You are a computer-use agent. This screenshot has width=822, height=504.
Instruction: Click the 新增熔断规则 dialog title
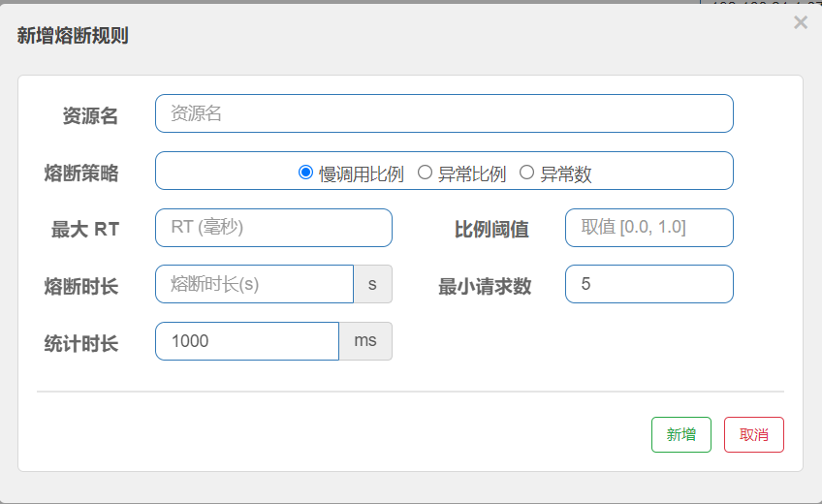pos(73,36)
